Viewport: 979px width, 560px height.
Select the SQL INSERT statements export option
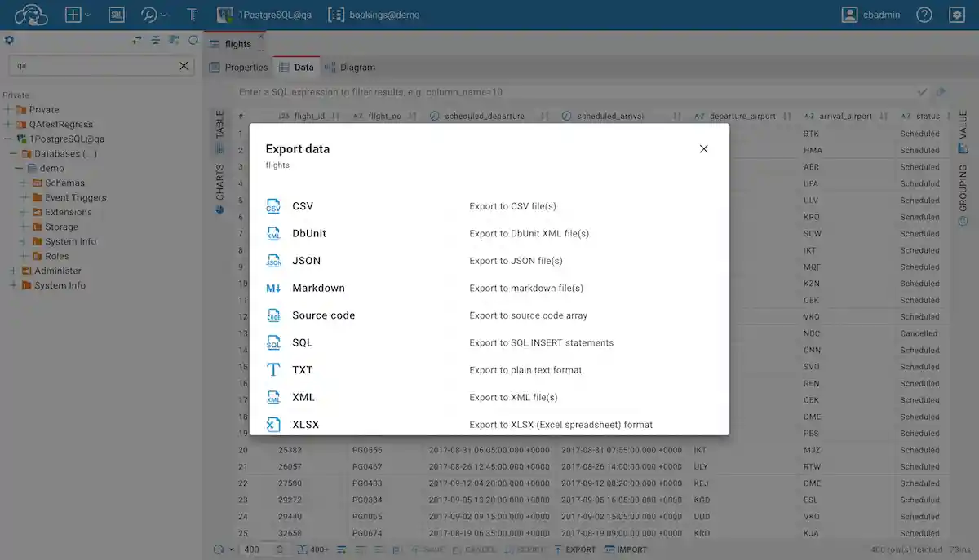pos(302,342)
